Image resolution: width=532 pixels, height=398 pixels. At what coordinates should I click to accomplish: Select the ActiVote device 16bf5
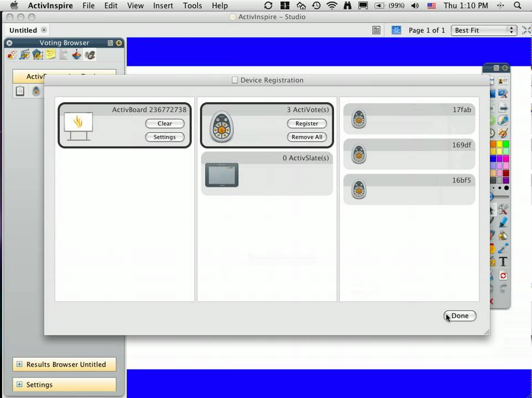point(409,189)
